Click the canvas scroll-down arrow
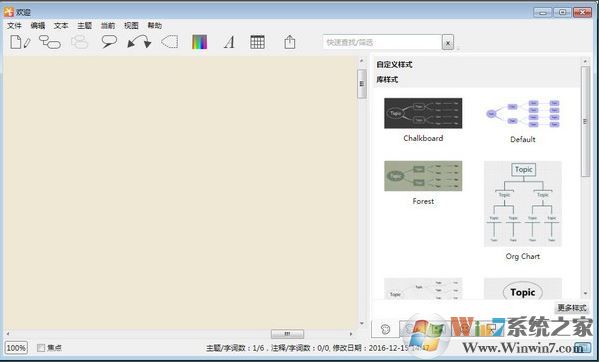This screenshot has height=362, width=600. (x=362, y=323)
